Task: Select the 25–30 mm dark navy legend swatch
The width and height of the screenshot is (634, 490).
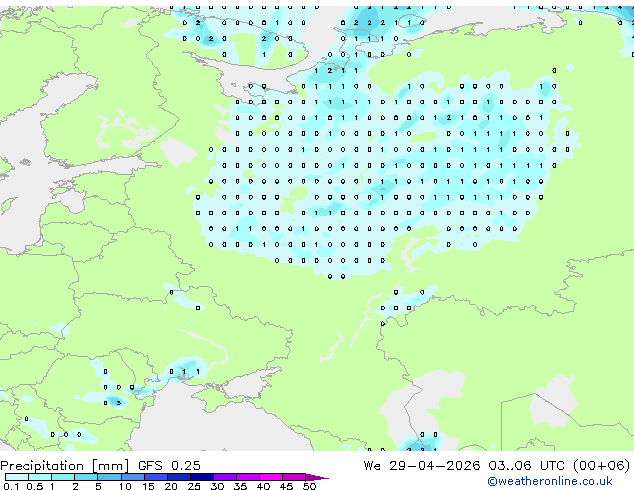Action: [202, 477]
